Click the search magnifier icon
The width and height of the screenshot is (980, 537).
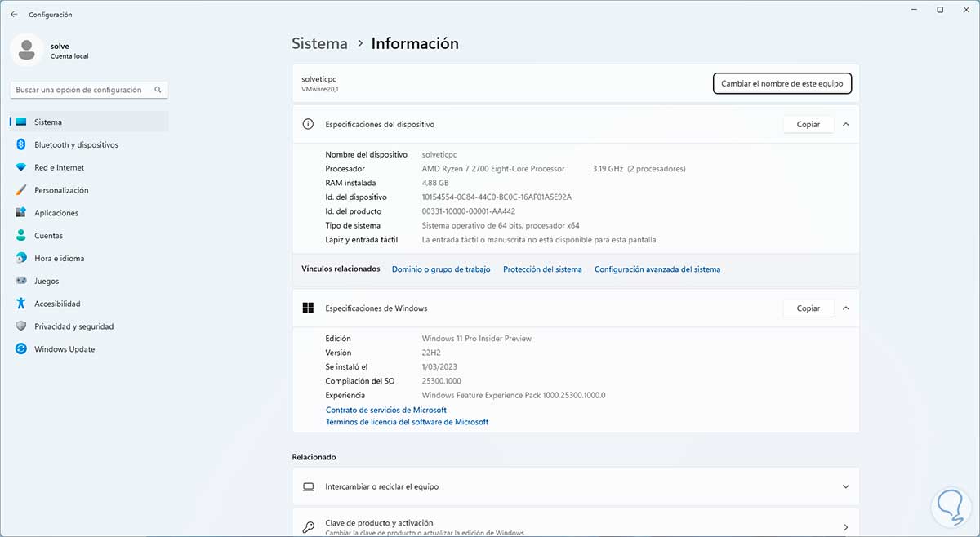coord(158,90)
